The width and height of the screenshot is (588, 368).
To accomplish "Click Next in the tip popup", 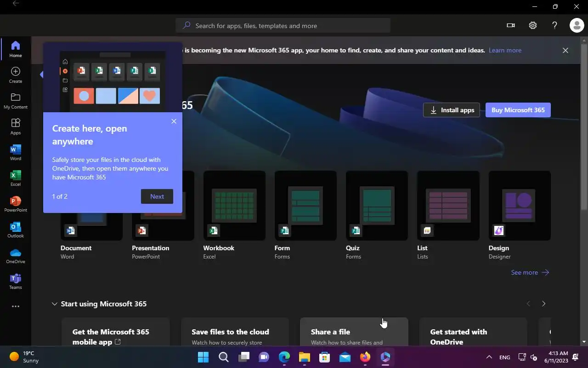I will [x=157, y=196].
